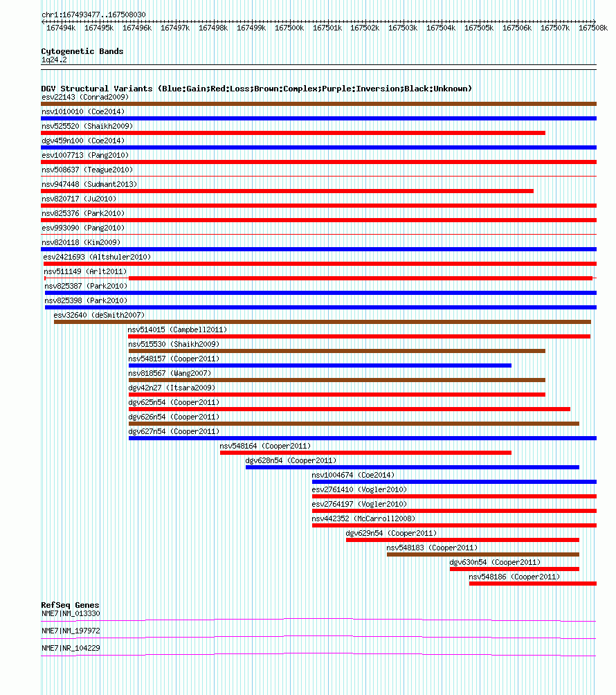
Task: Click the DGV Structural Variants track heading
Action: coord(257,89)
